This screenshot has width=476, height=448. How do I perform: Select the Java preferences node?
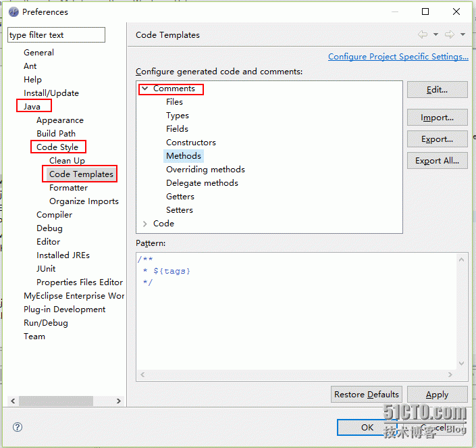tap(32, 107)
